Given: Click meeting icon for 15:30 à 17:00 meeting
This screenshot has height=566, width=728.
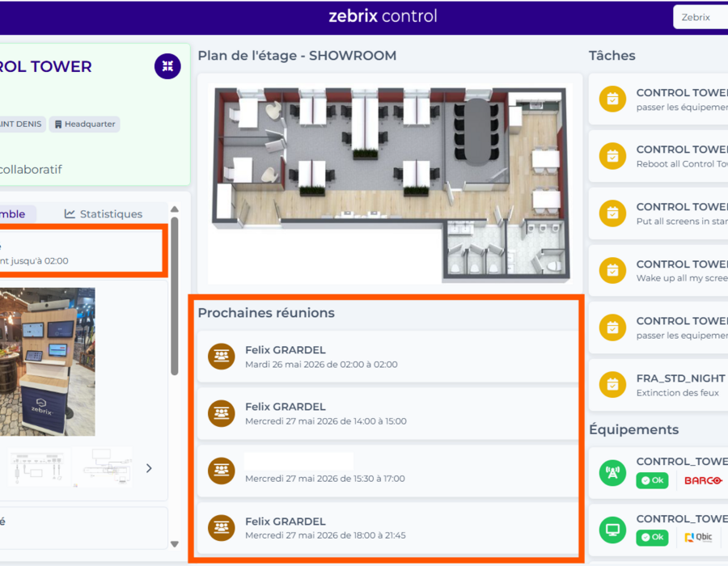Looking at the screenshot, I should [x=222, y=471].
